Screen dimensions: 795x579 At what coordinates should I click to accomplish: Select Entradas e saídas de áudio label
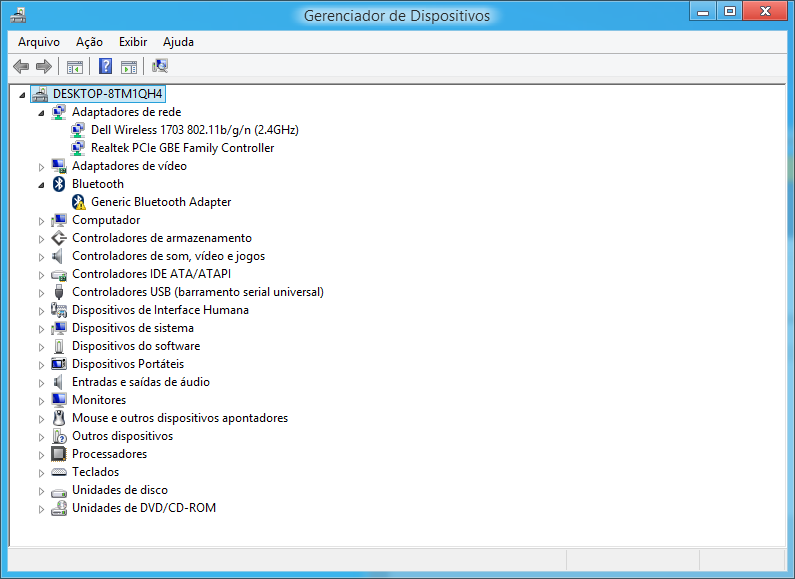[x=141, y=382]
